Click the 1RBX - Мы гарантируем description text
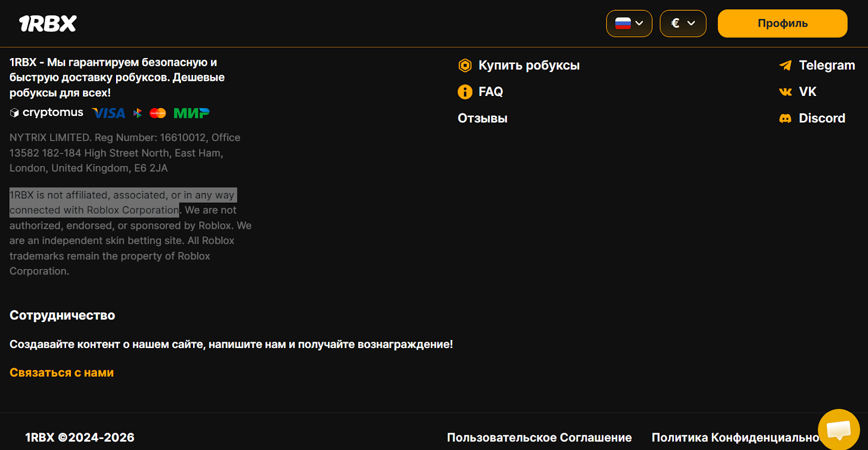 tap(117, 78)
